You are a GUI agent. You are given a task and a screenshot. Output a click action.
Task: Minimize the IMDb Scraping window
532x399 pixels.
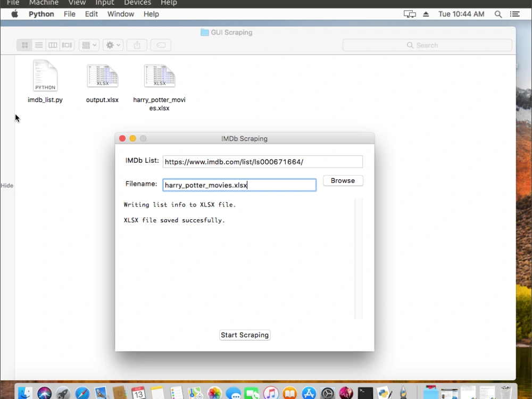[x=132, y=138]
